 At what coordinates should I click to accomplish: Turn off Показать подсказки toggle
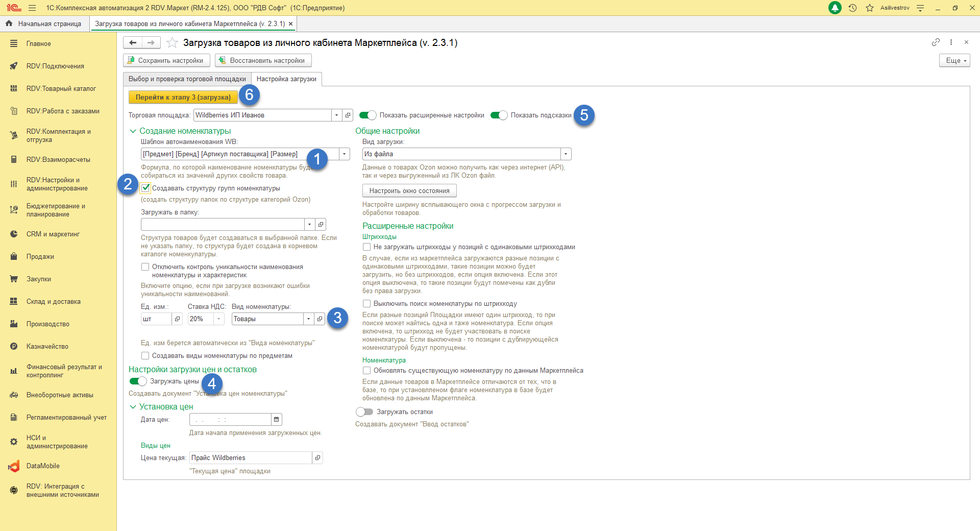(499, 115)
